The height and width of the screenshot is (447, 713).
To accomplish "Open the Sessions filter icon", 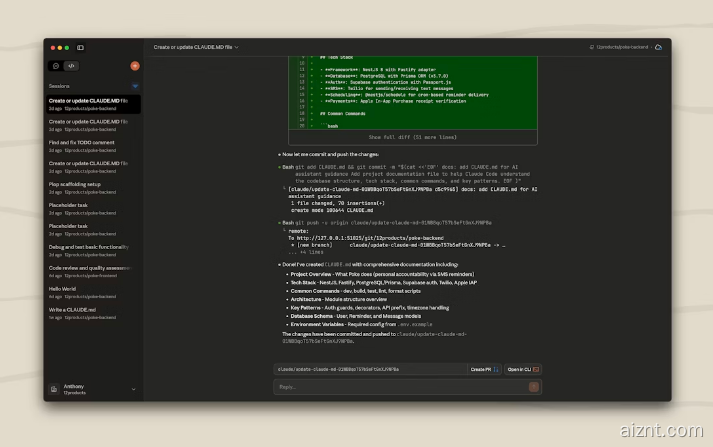I will click(135, 87).
